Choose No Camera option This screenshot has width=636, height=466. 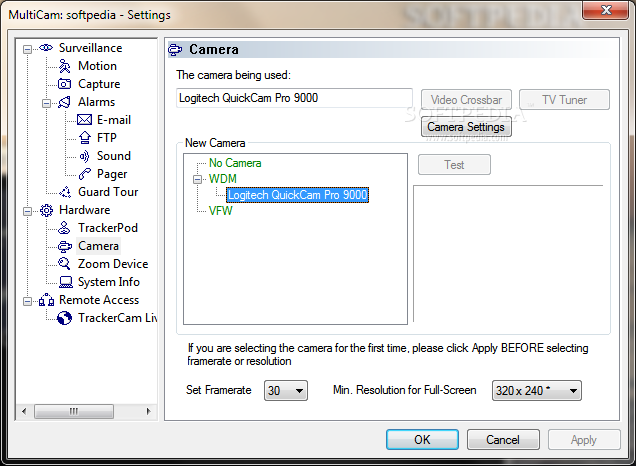click(235, 163)
